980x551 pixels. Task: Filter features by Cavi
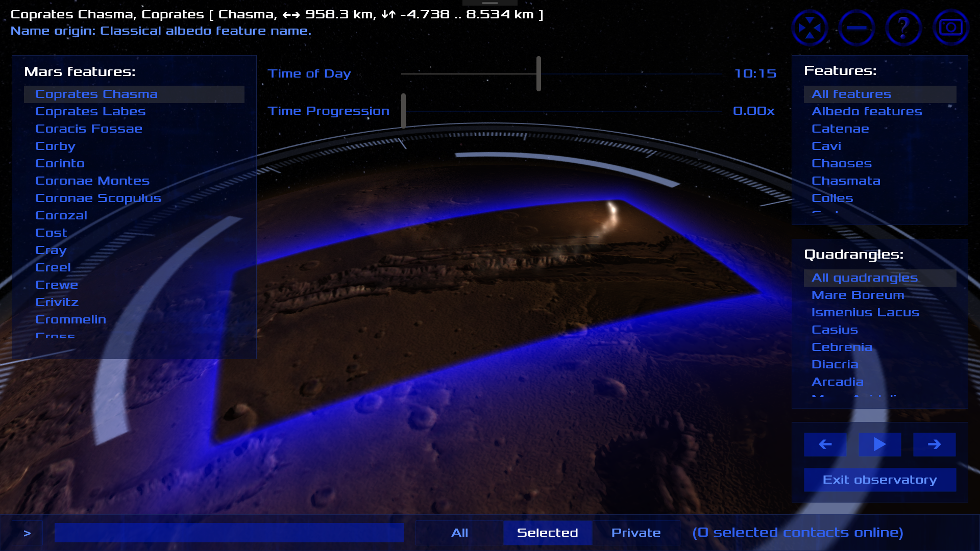880,146
